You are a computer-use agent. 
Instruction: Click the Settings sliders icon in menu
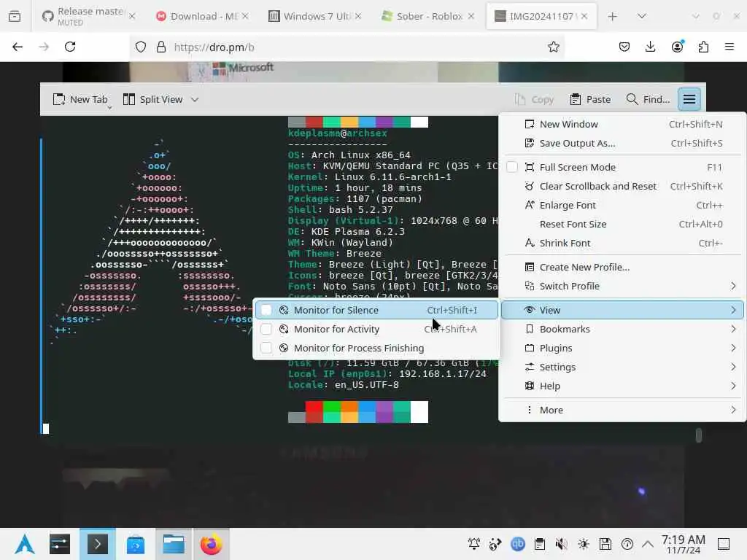tap(530, 367)
